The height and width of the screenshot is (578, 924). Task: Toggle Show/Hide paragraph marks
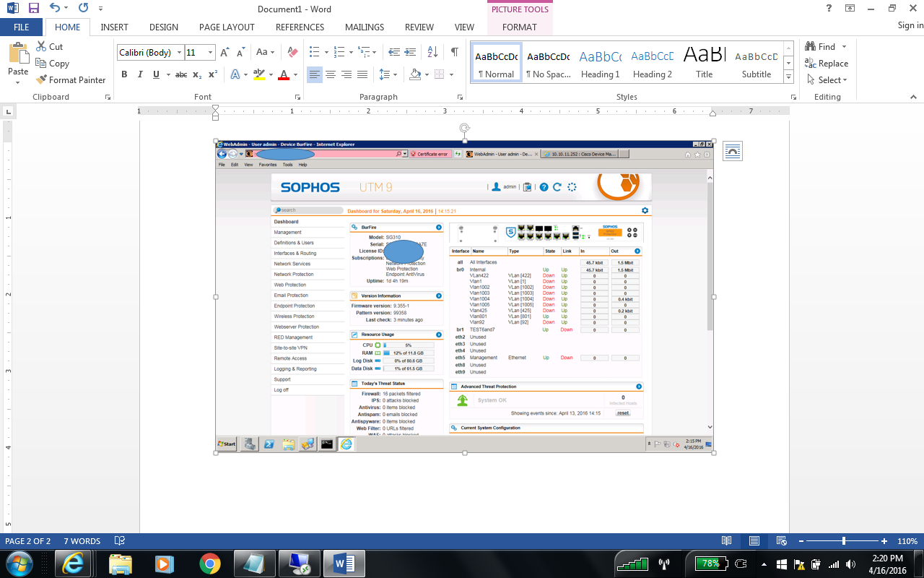454,52
